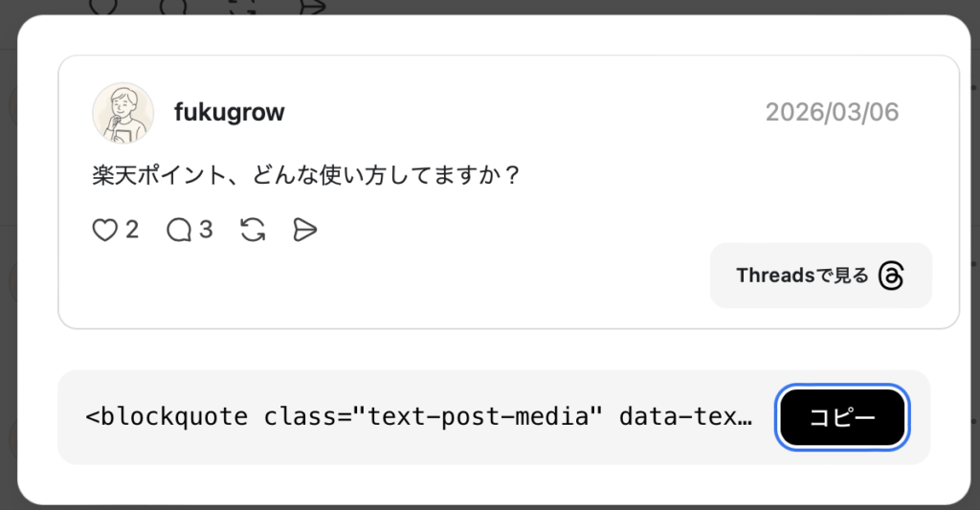Click the repost arrows icon
Image resolution: width=980 pixels, height=510 pixels.
253,230
